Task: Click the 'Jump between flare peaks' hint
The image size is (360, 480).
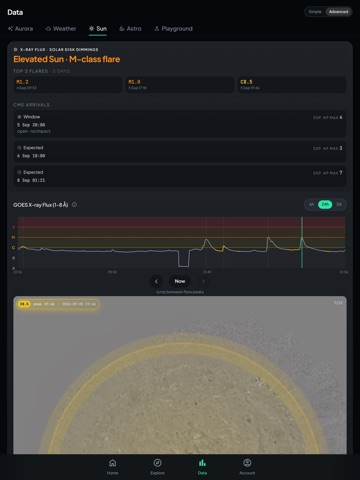Action: pyautogui.click(x=180, y=292)
